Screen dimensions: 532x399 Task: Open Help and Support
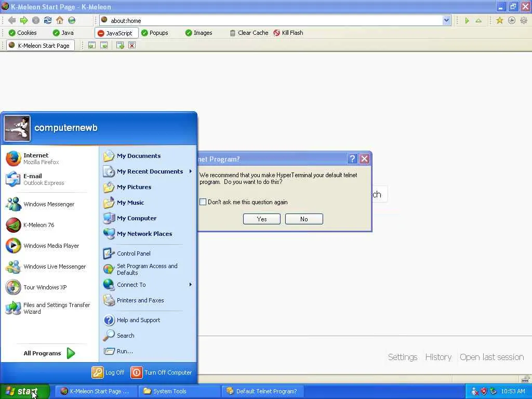point(148,320)
